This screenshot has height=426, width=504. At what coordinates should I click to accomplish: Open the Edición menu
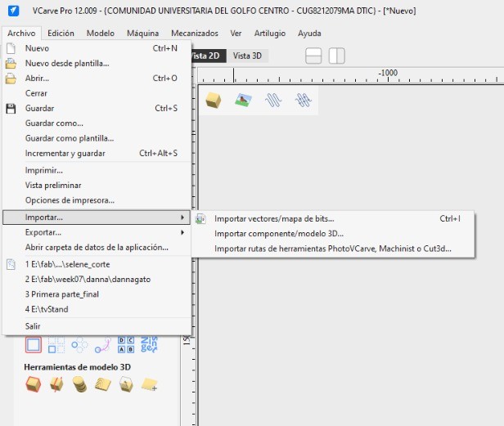[61, 34]
